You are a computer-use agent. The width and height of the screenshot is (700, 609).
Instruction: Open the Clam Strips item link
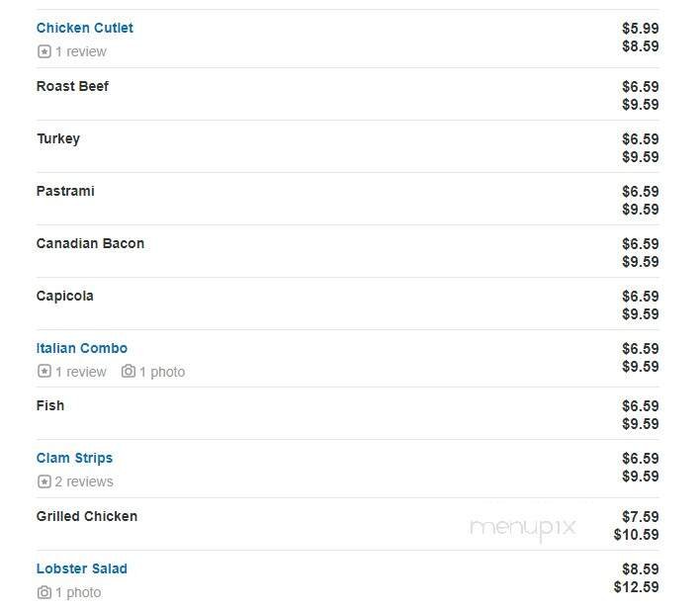tap(74, 458)
